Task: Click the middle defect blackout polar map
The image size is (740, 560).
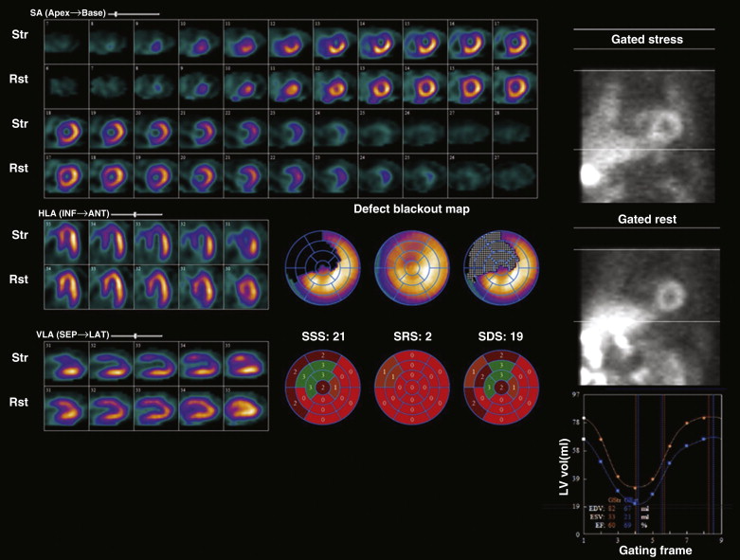Action: [411, 269]
